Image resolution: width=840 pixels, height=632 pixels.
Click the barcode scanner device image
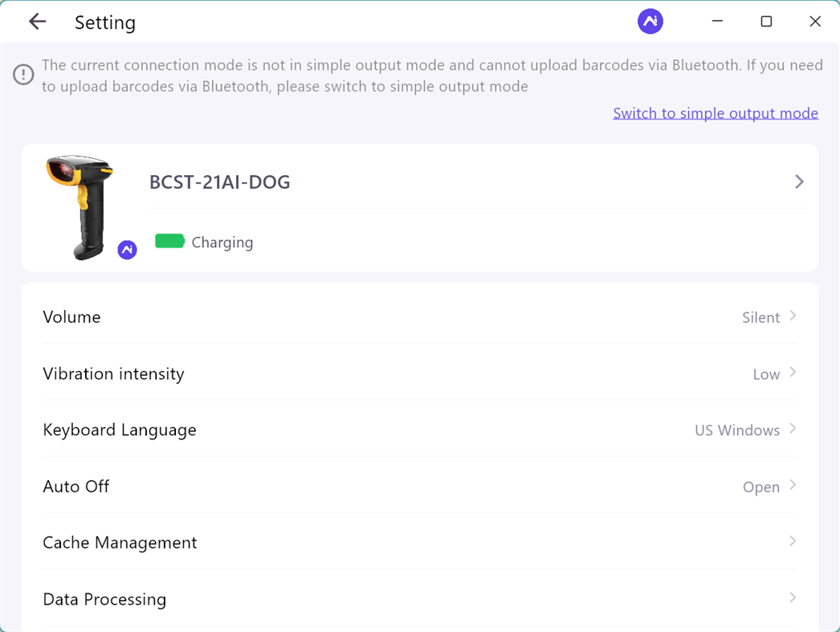tap(80, 205)
